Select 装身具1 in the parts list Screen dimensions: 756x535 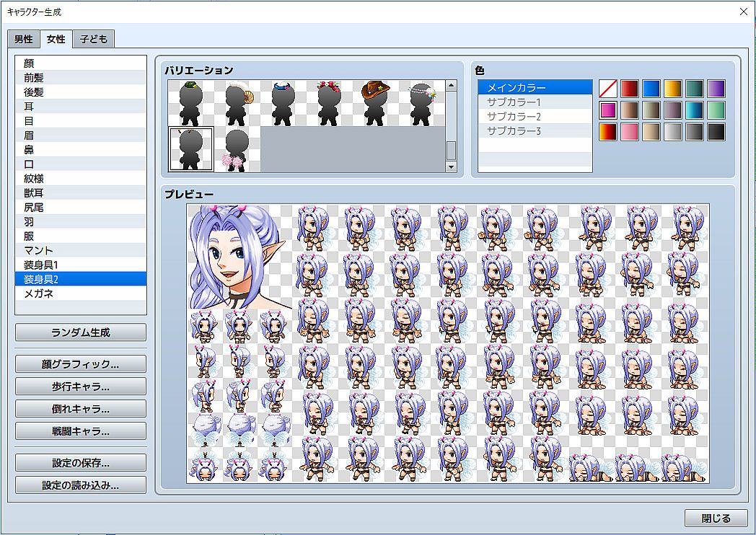[81, 265]
